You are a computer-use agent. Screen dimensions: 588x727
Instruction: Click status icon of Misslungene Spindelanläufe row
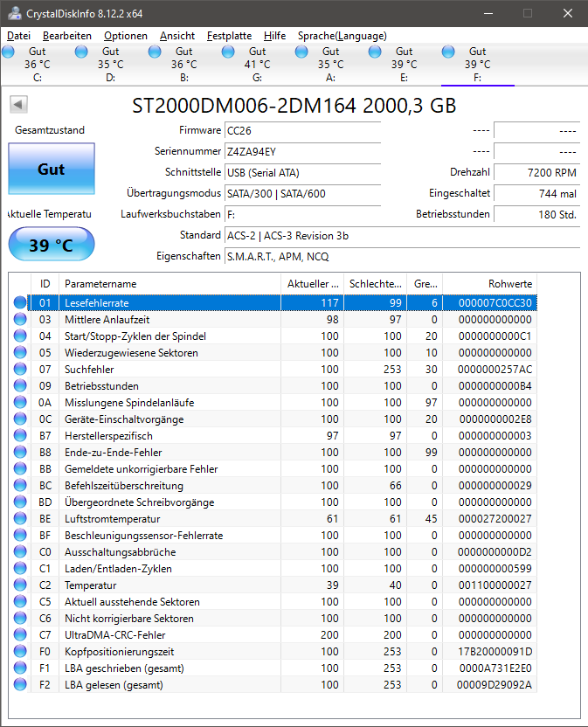tap(20, 402)
